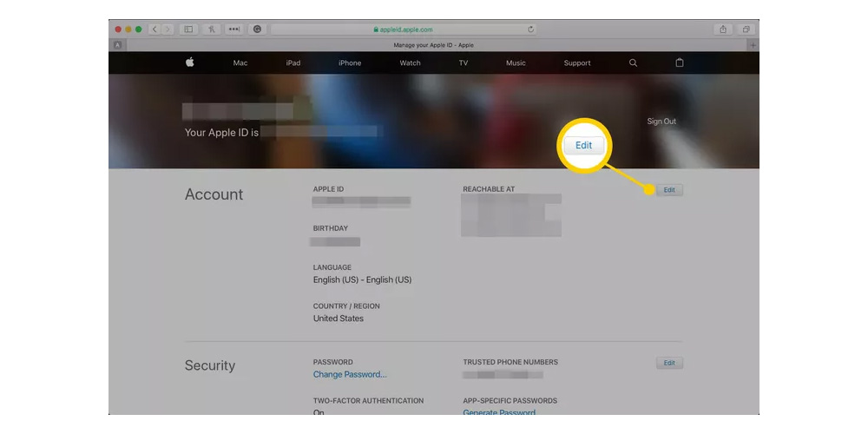
Task: Open the iPhone menu item
Action: pyautogui.click(x=350, y=63)
